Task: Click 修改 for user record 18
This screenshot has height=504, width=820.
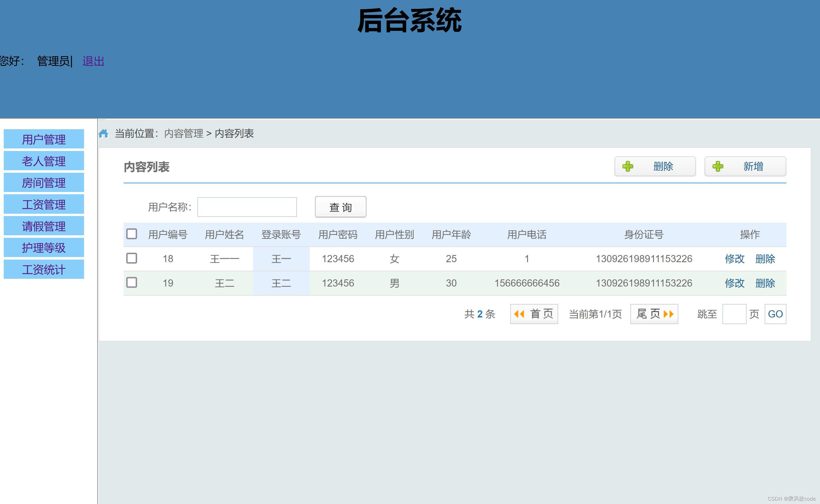Action: pyautogui.click(x=735, y=259)
